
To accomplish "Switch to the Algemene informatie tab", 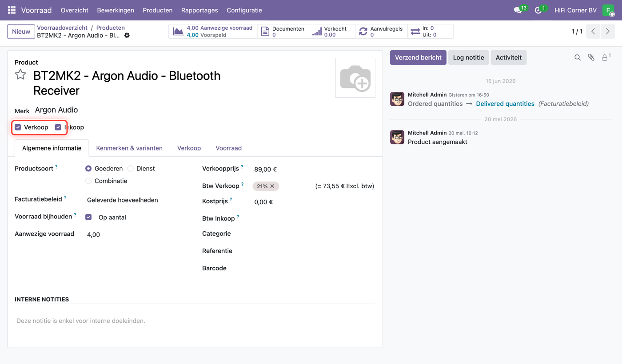I will click(52, 148).
